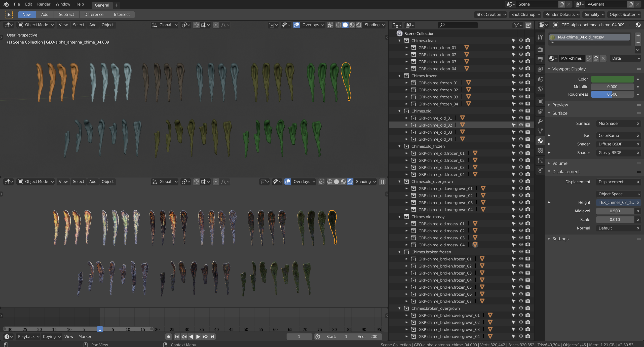The width and height of the screenshot is (644, 347).
Task: Toggle viewport visibility of Chimes.old_mossy collection
Action: point(520,217)
